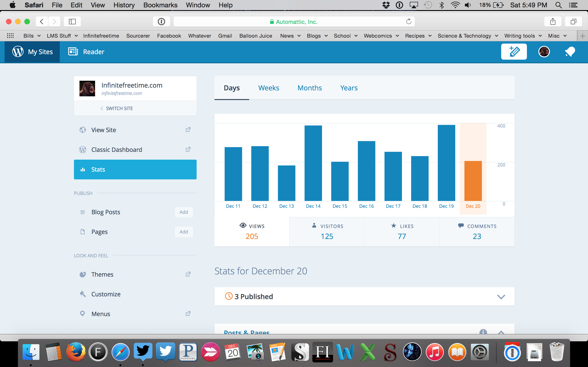Collapse the Posts & Pages panel
Viewport: 588px width, 367px height.
pyautogui.click(x=501, y=332)
